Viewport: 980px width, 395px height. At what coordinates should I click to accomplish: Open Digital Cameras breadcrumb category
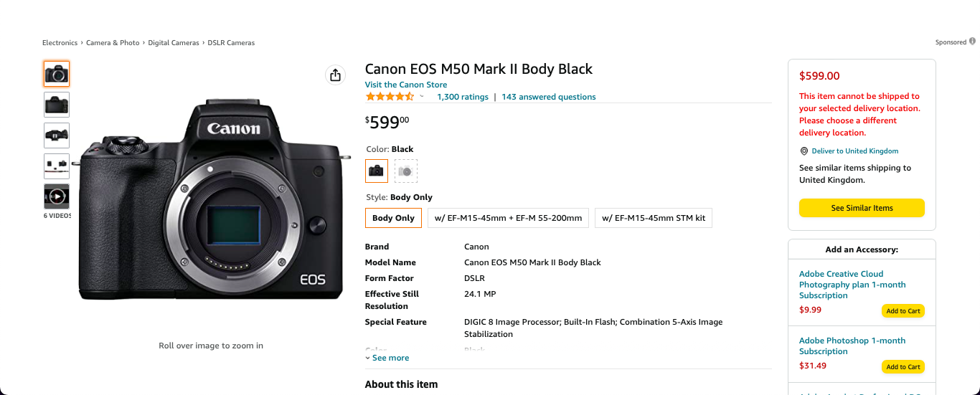[x=174, y=43]
